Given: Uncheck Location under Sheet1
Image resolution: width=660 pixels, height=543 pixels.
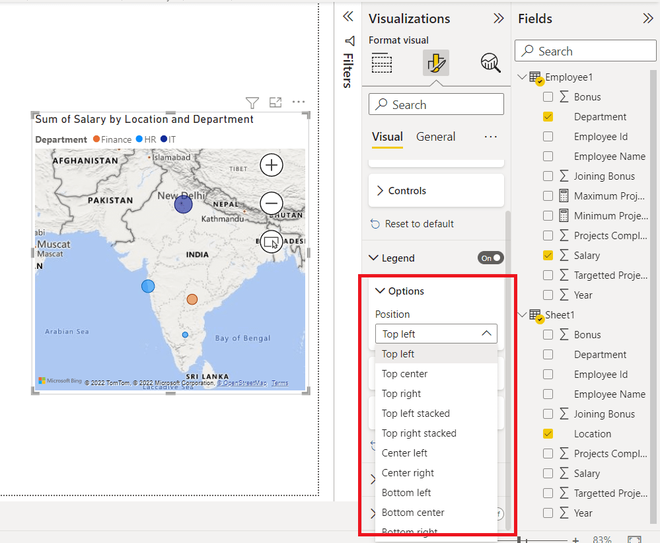Looking at the screenshot, I should click(548, 434).
